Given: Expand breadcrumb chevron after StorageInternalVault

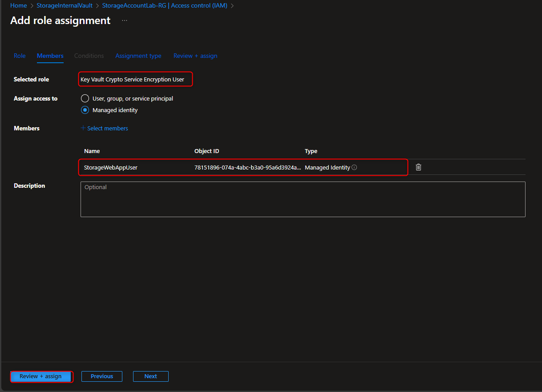Looking at the screenshot, I should pyautogui.click(x=97, y=5).
